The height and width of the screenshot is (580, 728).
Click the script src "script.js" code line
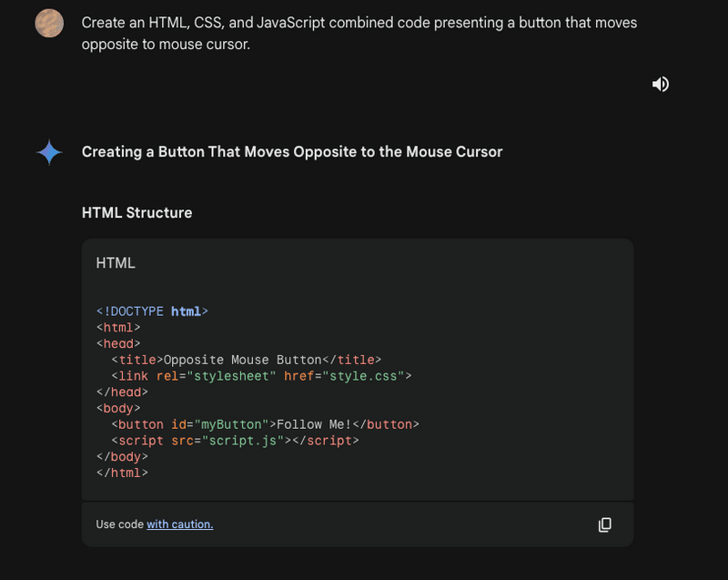tap(235, 441)
